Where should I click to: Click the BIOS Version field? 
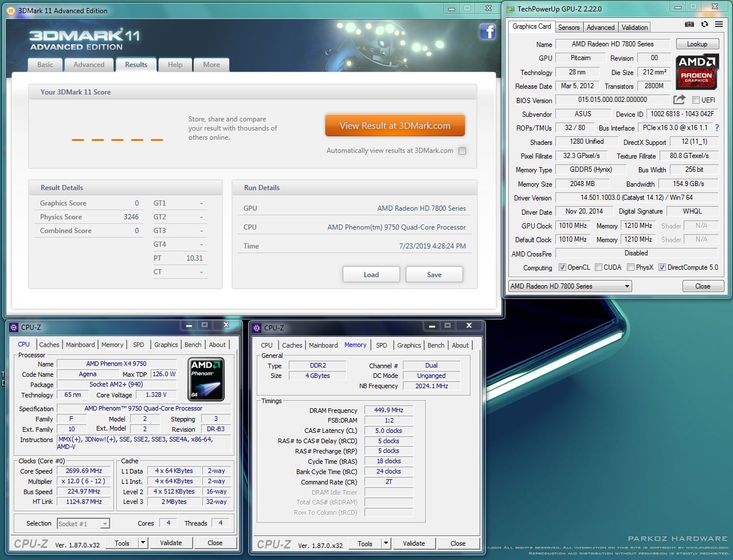(613, 100)
